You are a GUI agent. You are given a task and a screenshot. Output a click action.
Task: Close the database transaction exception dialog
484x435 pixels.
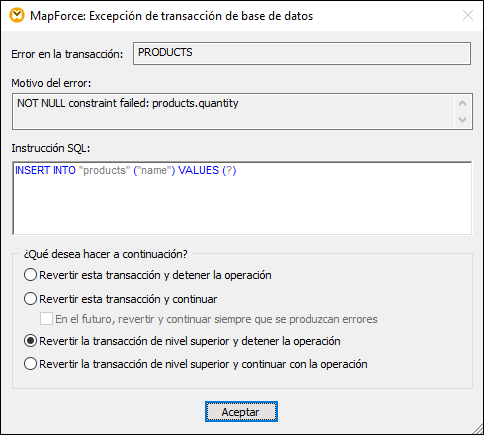(x=468, y=15)
